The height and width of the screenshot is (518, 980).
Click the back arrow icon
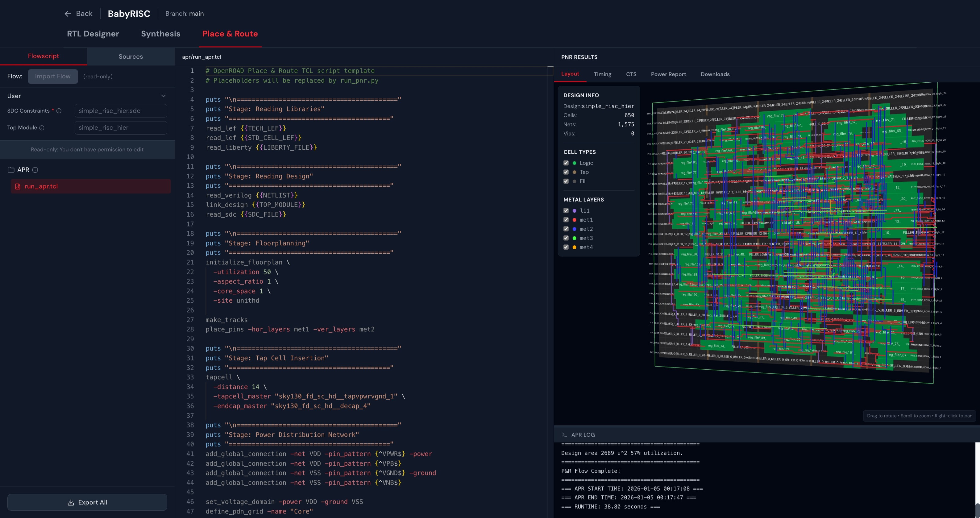pyautogui.click(x=68, y=14)
